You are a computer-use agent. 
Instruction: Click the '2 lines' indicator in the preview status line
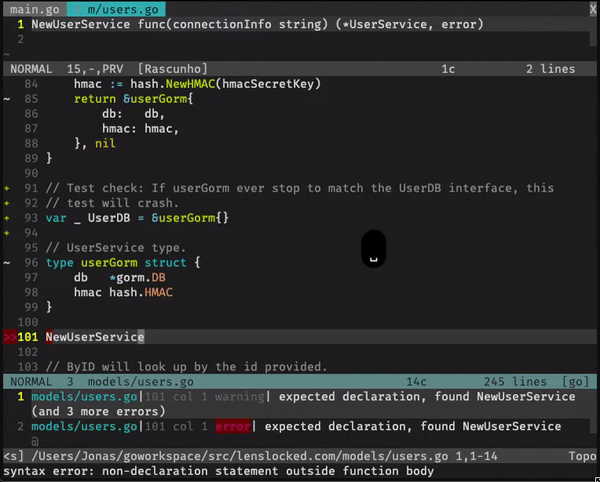click(550, 69)
